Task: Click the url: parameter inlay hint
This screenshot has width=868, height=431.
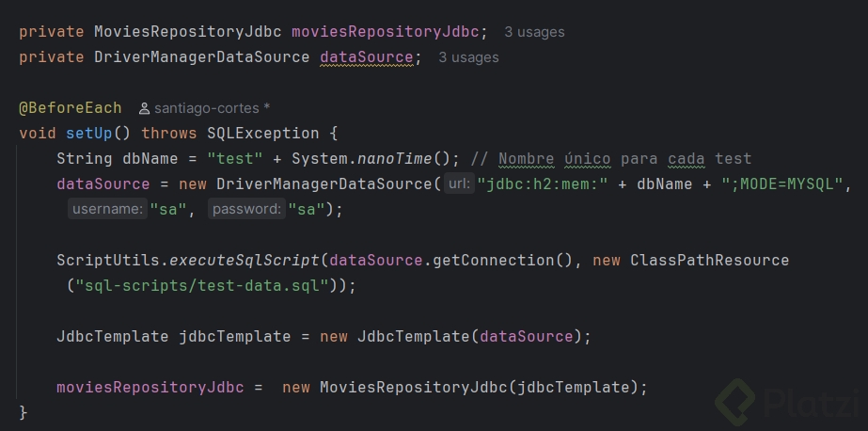Action: pyautogui.click(x=458, y=184)
